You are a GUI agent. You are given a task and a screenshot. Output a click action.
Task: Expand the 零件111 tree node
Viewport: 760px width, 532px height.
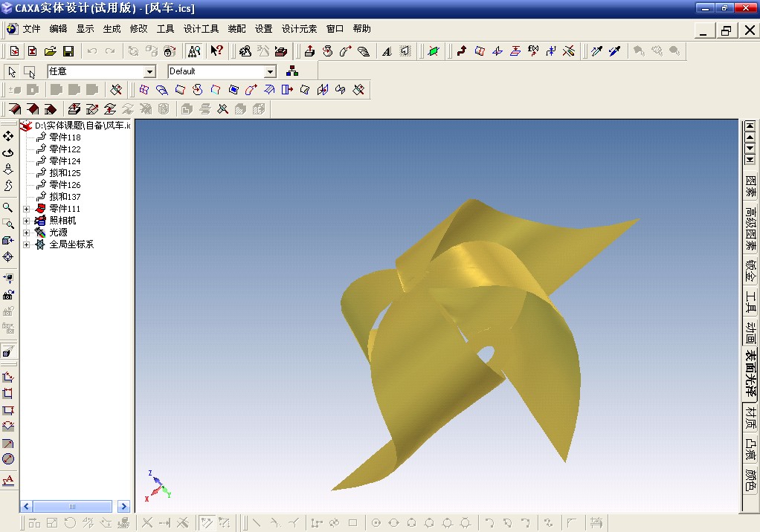tap(27, 209)
